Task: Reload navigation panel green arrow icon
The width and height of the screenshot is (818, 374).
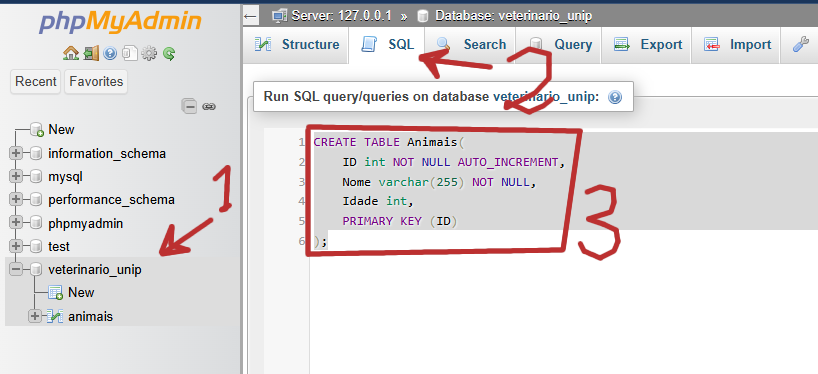Action: (169, 53)
